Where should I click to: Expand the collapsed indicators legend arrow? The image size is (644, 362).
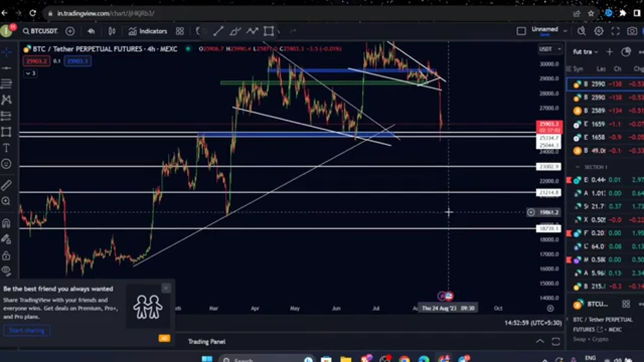pos(30,73)
